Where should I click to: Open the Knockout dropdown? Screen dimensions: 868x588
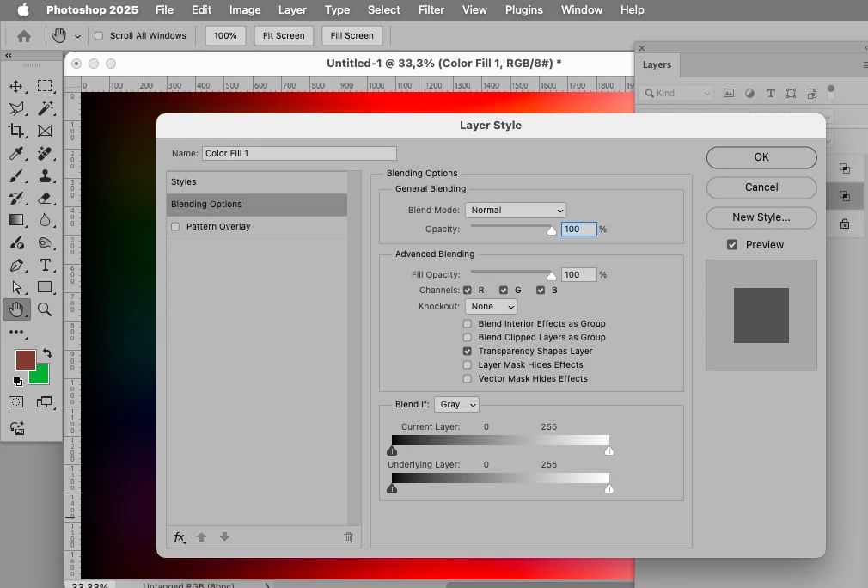(x=491, y=307)
